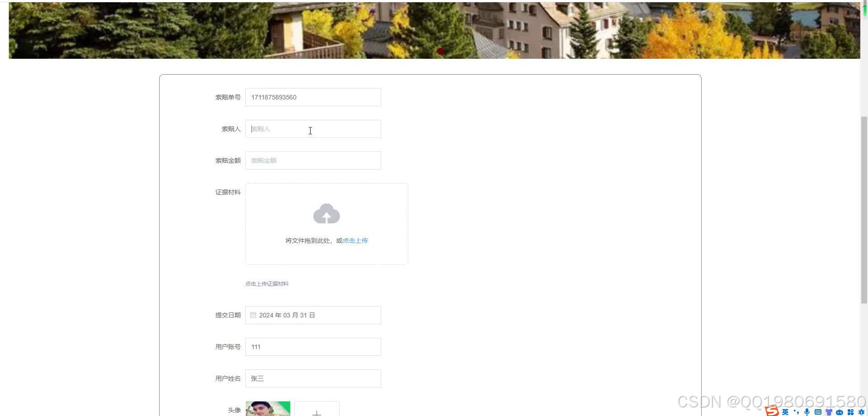
Task: Focus the 索赔单号 input field
Action: (313, 97)
